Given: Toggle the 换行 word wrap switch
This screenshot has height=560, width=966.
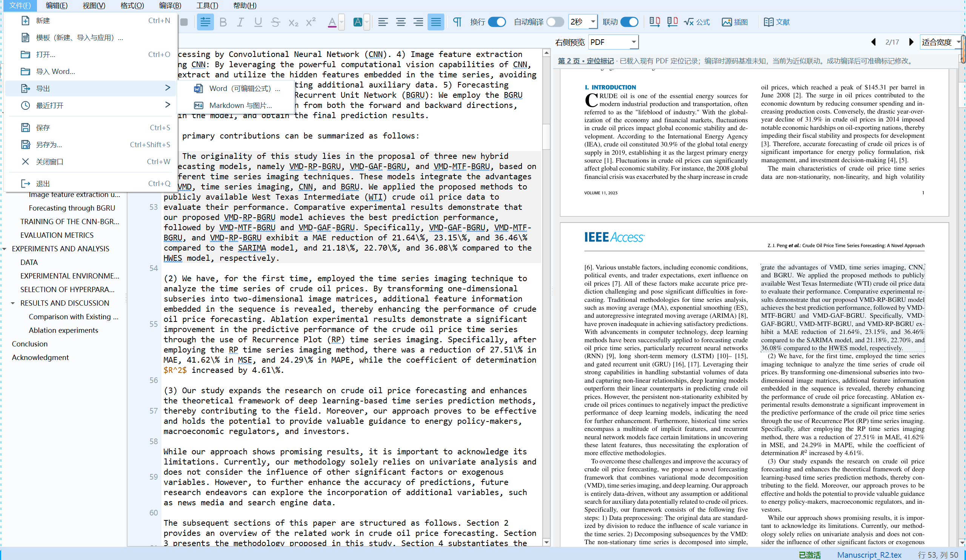Looking at the screenshot, I should [x=497, y=22].
